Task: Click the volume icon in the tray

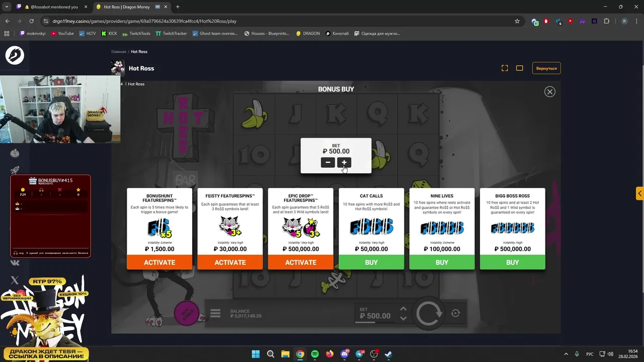Action: pos(610,354)
